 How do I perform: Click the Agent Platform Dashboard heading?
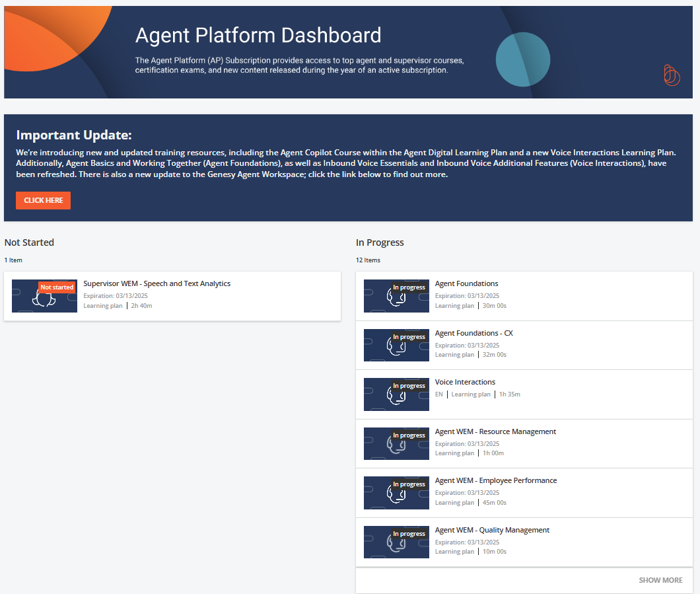258,35
